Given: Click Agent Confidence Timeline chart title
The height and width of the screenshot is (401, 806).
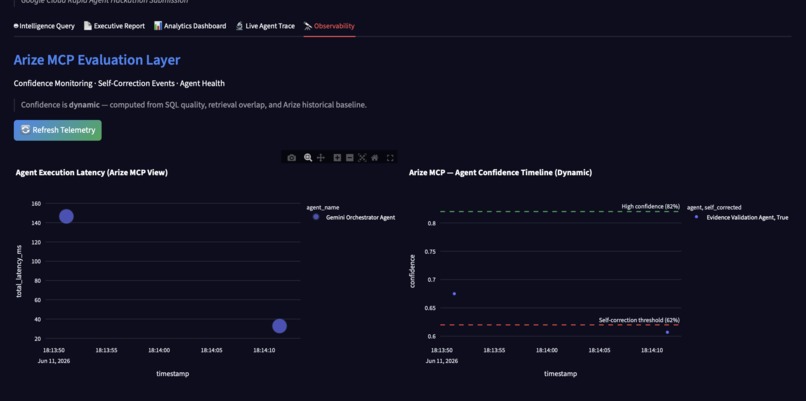Looking at the screenshot, I should pyautogui.click(x=500, y=173).
